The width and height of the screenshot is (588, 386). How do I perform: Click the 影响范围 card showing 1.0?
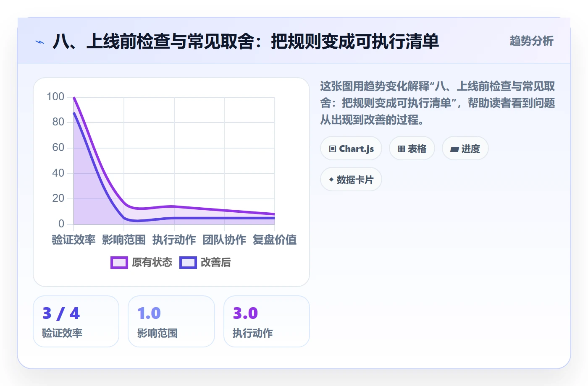[x=171, y=321]
